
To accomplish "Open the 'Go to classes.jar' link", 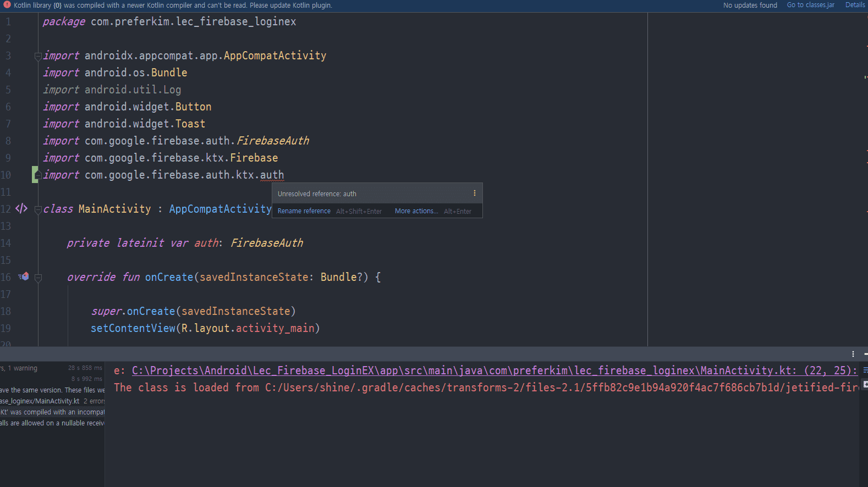I will click(810, 5).
